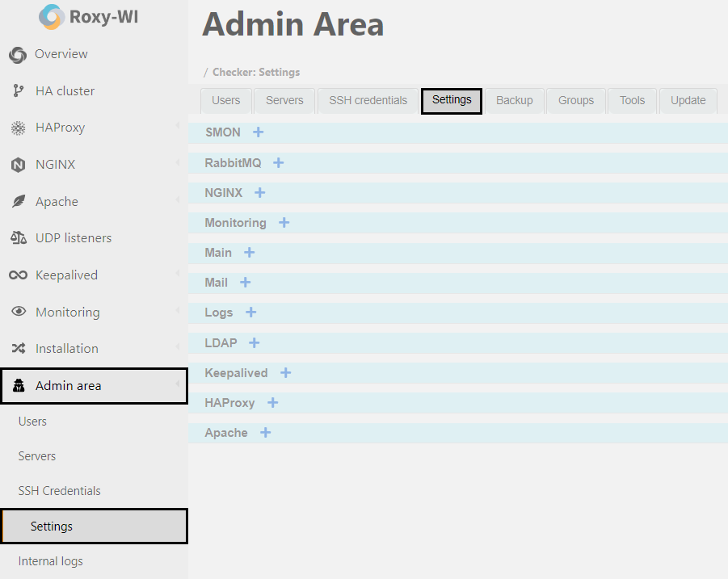Toggle Apache sidebar submenu arrow
Screen dimensions: 728x579
[178, 199]
